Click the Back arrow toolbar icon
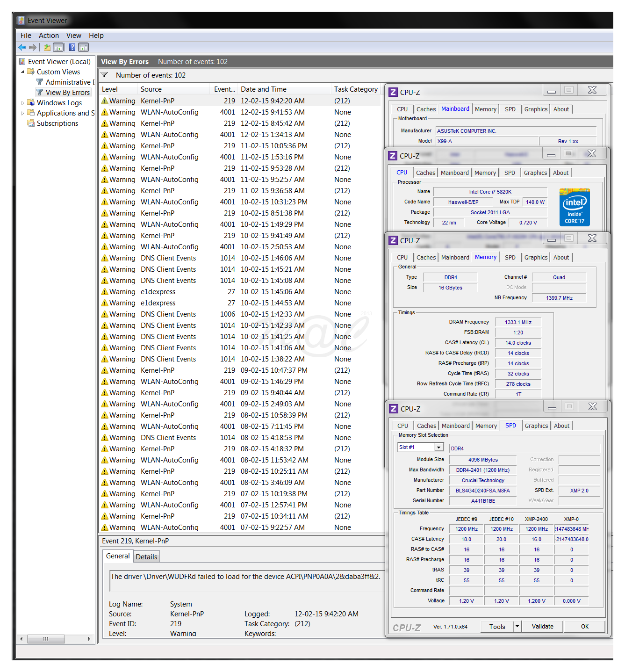This screenshot has height=672, width=625. coord(22,47)
